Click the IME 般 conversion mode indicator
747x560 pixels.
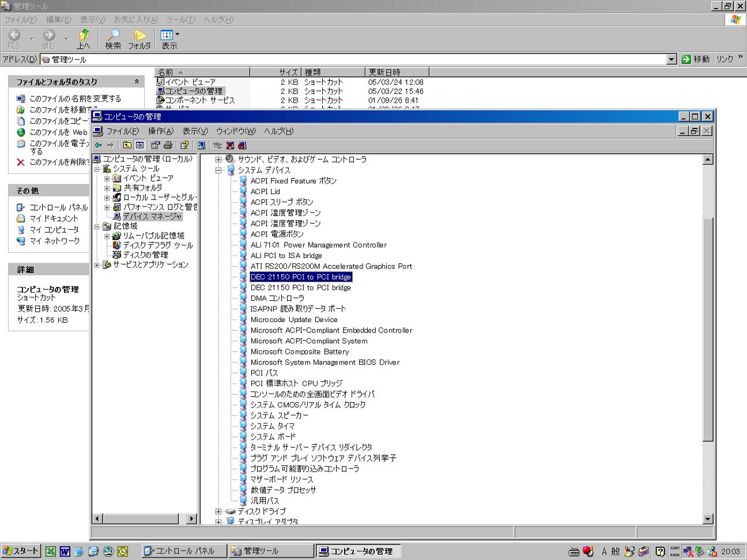click(x=616, y=551)
